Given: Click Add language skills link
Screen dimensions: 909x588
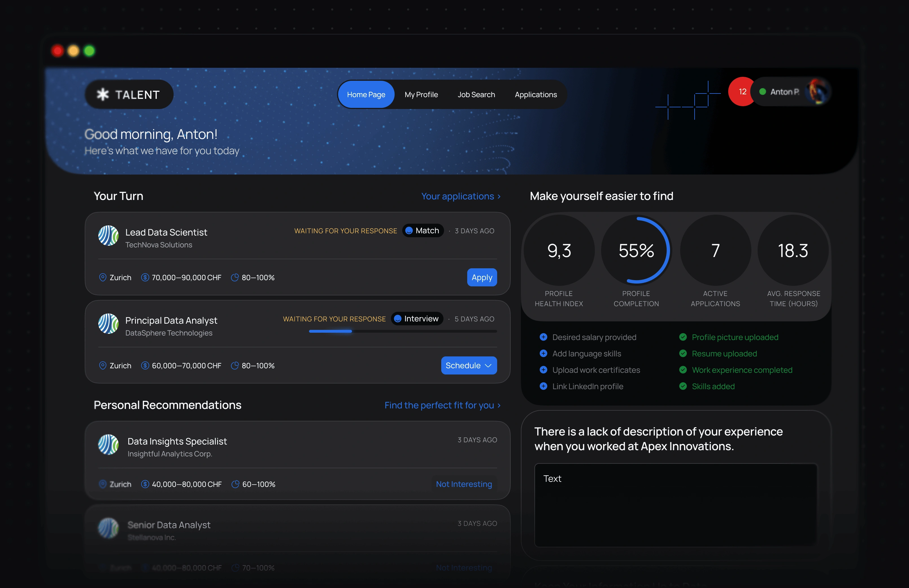Looking at the screenshot, I should tap(587, 354).
